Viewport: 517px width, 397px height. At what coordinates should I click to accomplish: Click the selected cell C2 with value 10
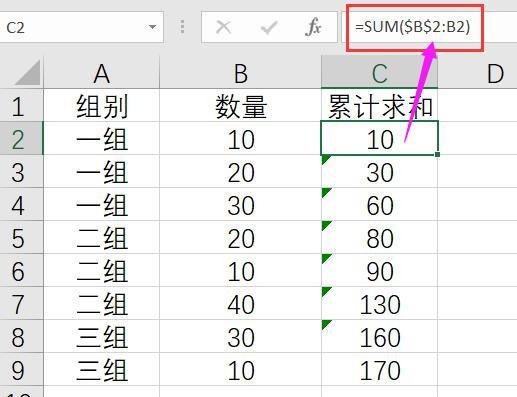point(379,138)
